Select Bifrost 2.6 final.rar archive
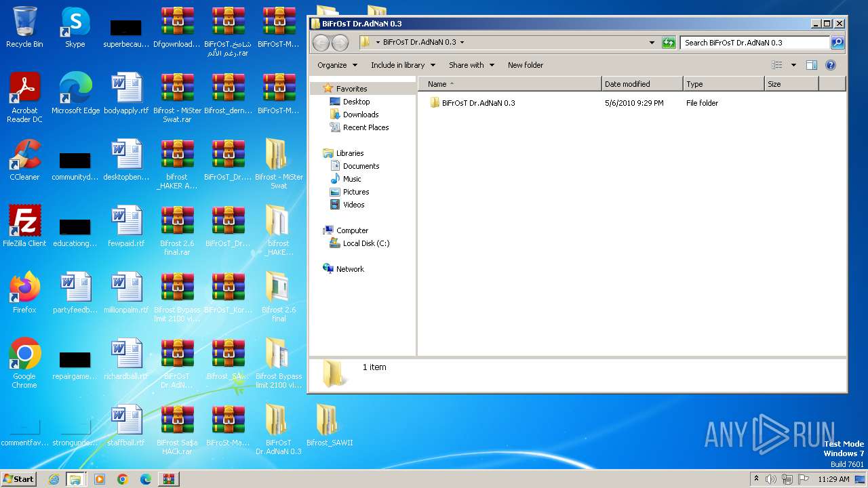 (177, 230)
